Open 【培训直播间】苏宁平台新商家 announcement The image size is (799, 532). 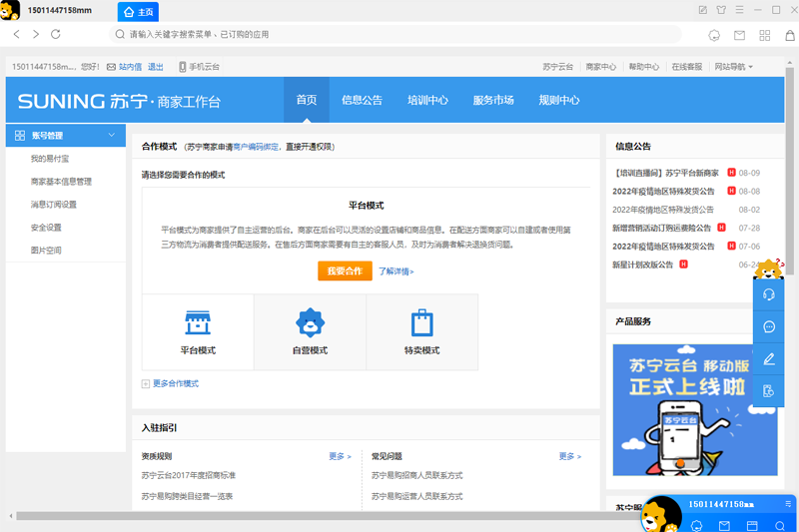[665, 173]
